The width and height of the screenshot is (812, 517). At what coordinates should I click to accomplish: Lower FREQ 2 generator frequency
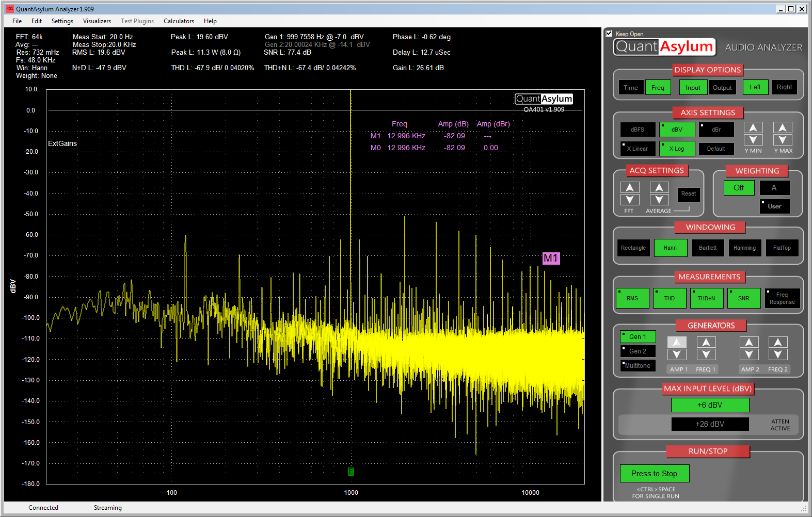tap(778, 354)
